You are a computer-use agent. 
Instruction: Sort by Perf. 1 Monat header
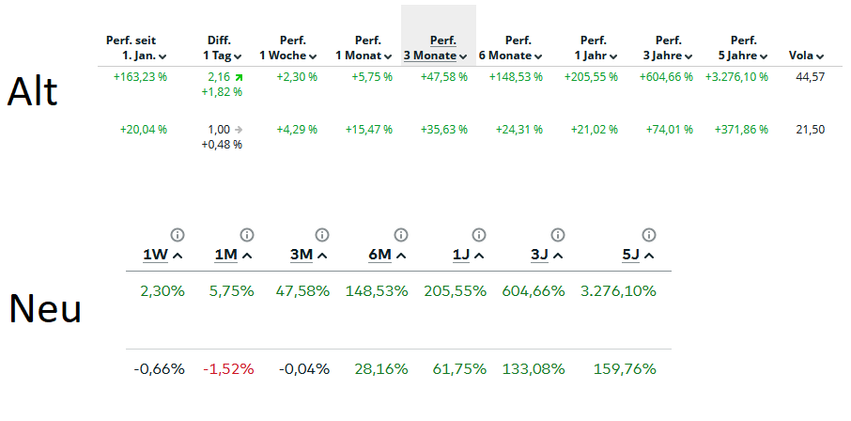click(x=365, y=48)
